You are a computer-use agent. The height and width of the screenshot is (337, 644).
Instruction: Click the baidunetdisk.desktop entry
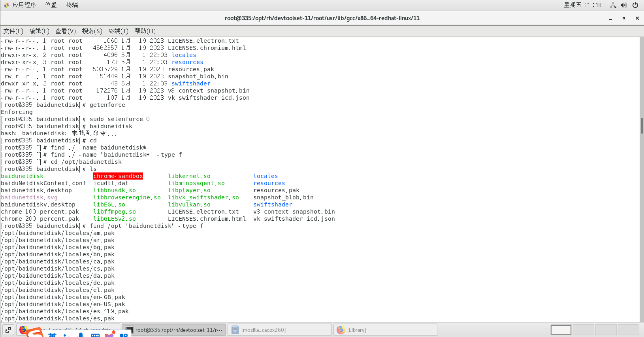(x=36, y=190)
